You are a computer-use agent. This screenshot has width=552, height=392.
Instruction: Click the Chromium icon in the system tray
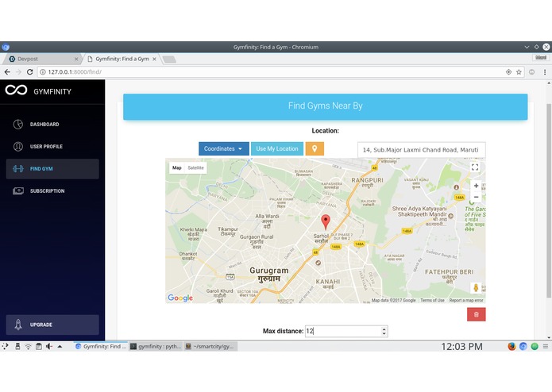[523, 346]
